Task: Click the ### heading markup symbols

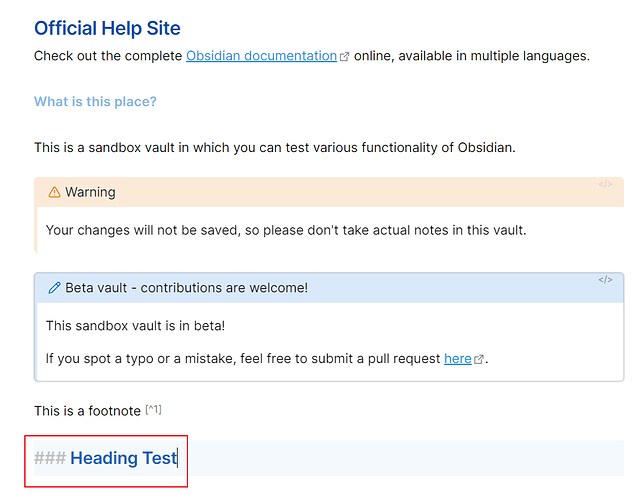Action: point(50,458)
